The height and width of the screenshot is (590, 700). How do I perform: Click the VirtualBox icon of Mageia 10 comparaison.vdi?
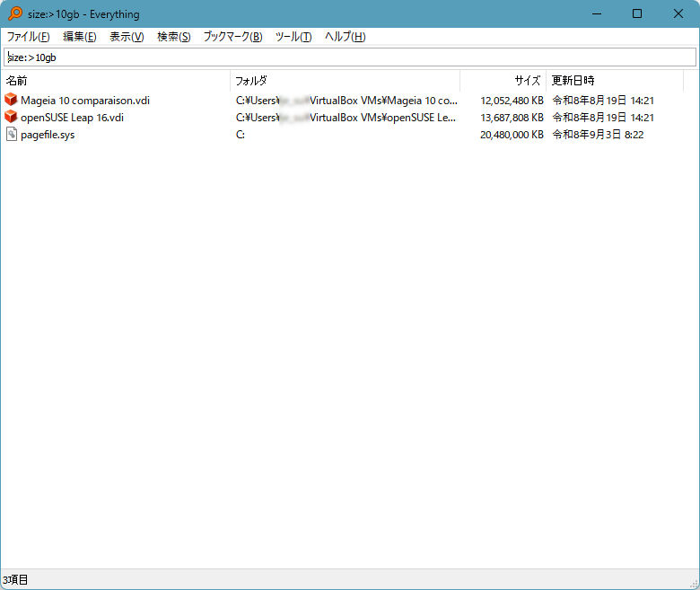(x=11, y=100)
